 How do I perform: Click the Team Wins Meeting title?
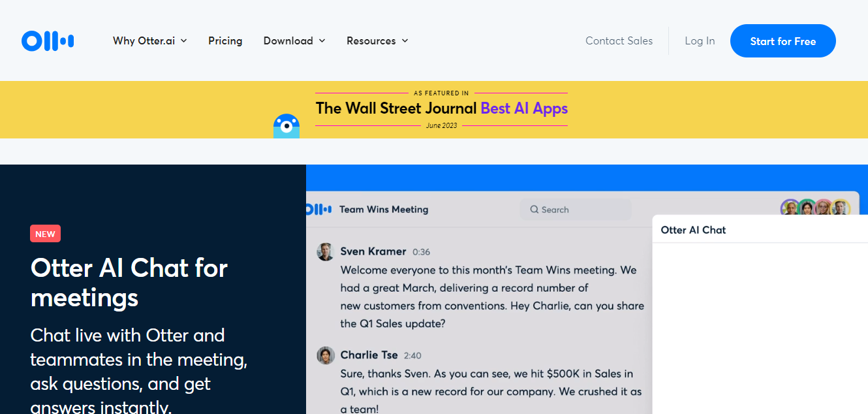point(384,210)
